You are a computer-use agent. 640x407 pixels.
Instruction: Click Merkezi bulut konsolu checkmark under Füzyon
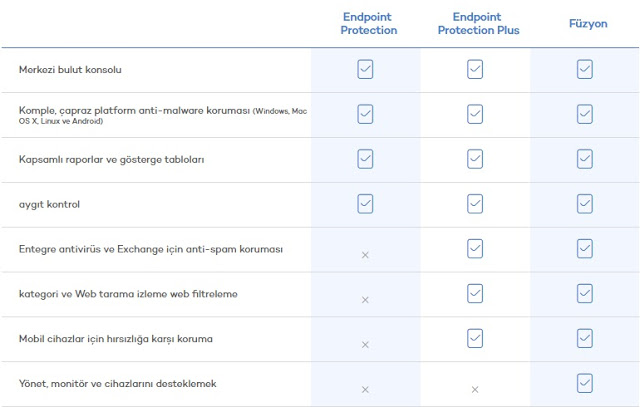click(x=584, y=69)
